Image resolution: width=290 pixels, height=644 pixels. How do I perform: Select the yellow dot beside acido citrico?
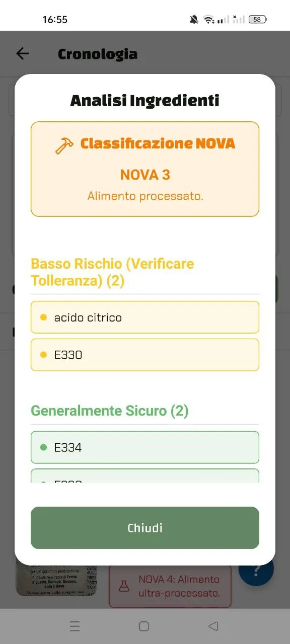43,317
